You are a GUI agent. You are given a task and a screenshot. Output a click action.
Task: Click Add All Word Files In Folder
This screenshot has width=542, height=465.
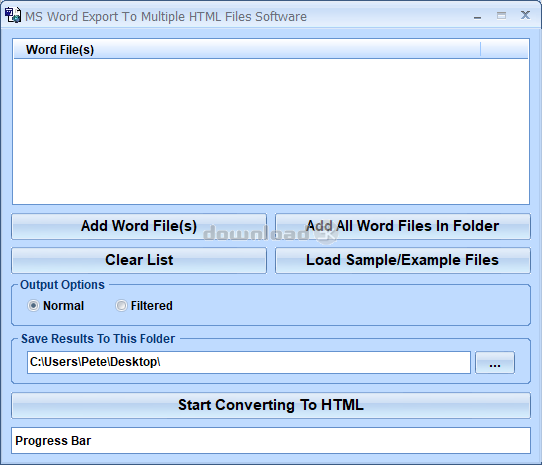pos(403,226)
